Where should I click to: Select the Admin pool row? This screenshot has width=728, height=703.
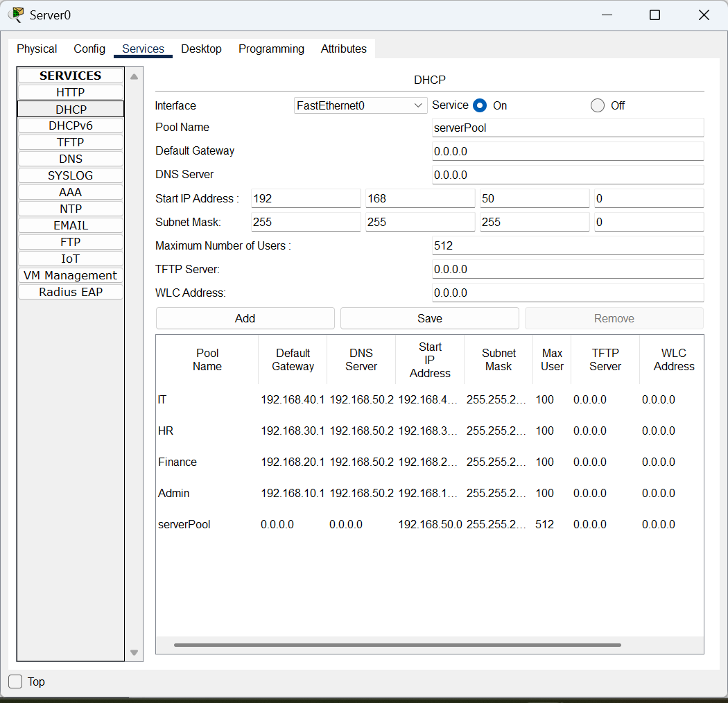429,493
